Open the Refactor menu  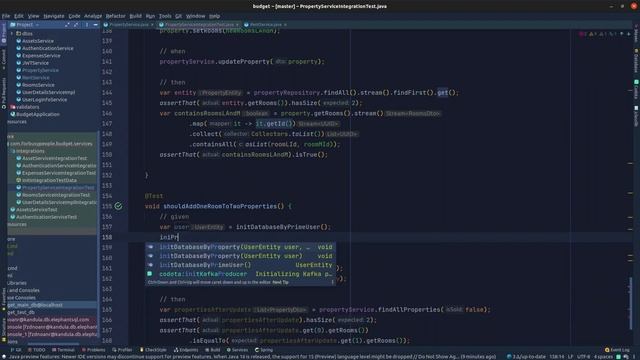click(x=116, y=16)
